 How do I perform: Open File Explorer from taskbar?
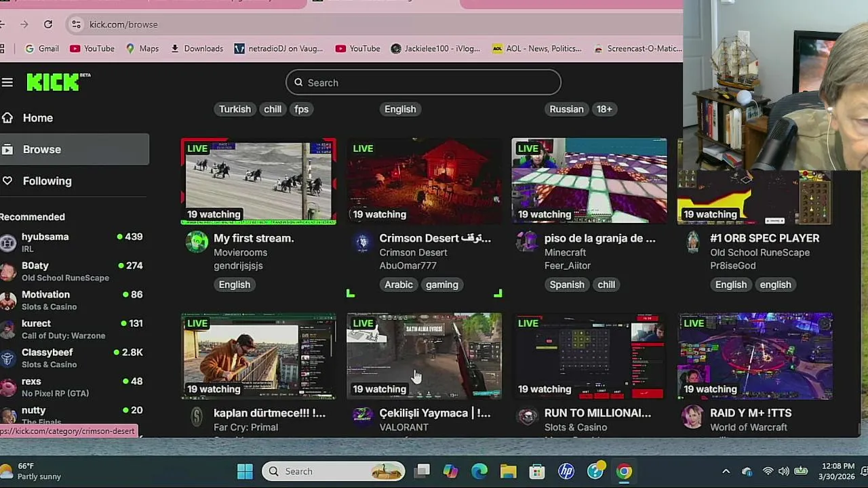(509, 471)
